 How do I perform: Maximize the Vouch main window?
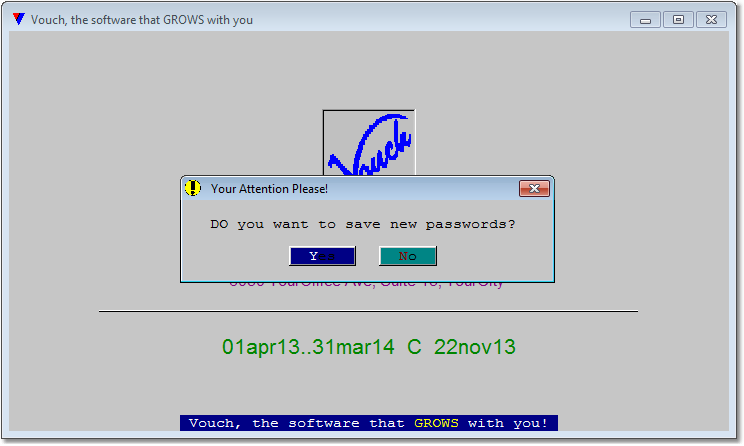(678, 20)
